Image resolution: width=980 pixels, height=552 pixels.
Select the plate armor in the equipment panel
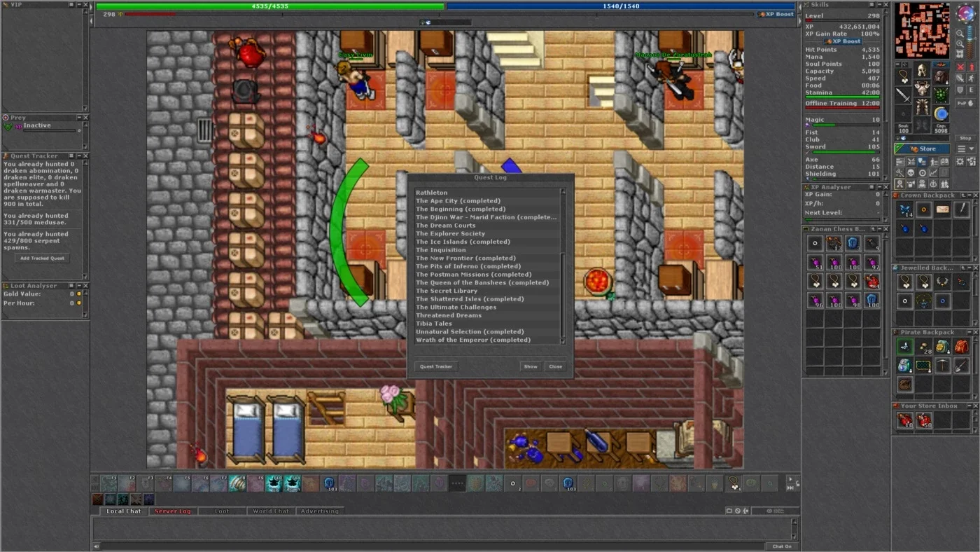tap(923, 89)
